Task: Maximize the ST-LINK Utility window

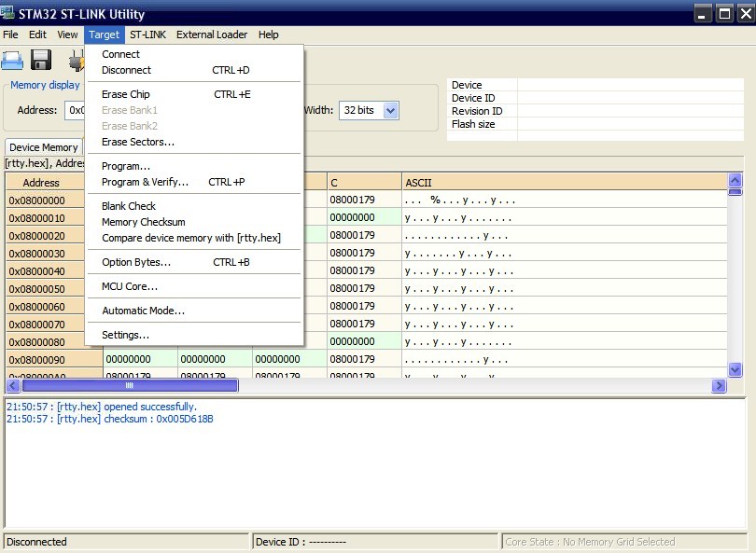Action: point(724,13)
